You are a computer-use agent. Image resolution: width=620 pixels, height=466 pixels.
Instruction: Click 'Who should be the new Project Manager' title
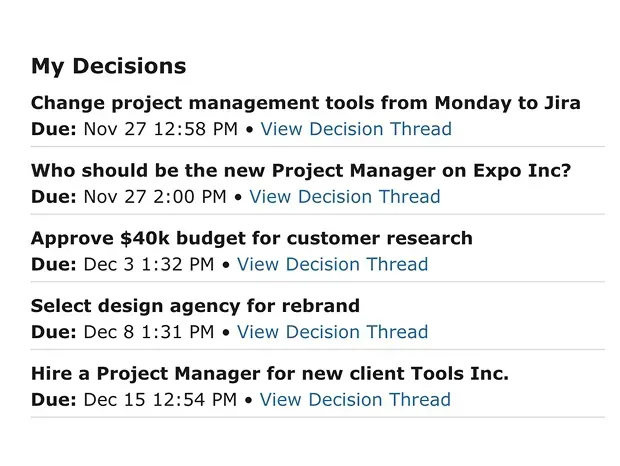click(301, 171)
